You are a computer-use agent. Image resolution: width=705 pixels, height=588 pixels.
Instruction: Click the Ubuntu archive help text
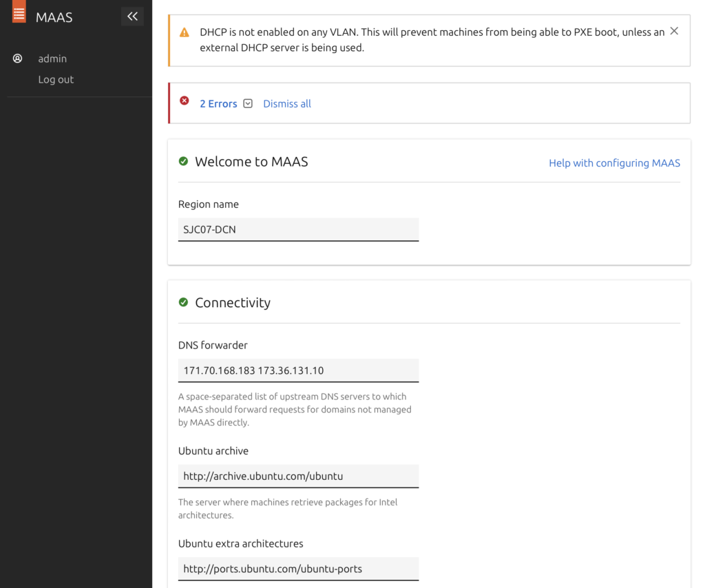pyautogui.click(x=288, y=508)
